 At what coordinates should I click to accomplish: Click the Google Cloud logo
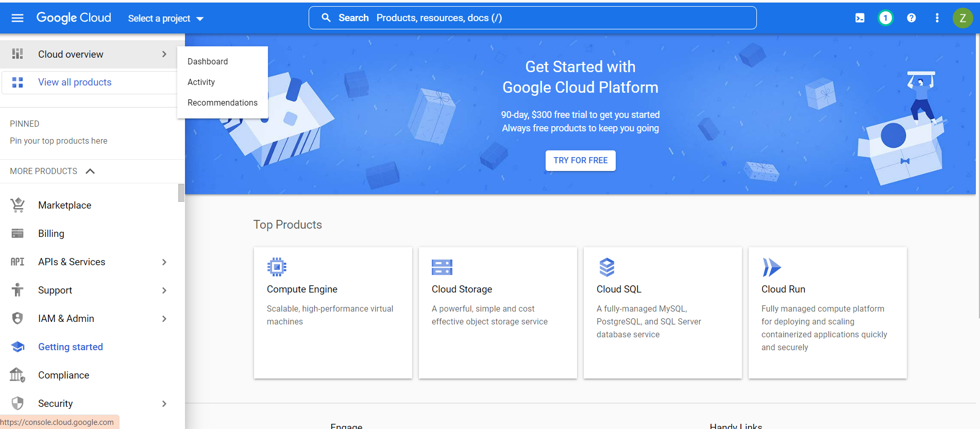pyautogui.click(x=74, y=18)
